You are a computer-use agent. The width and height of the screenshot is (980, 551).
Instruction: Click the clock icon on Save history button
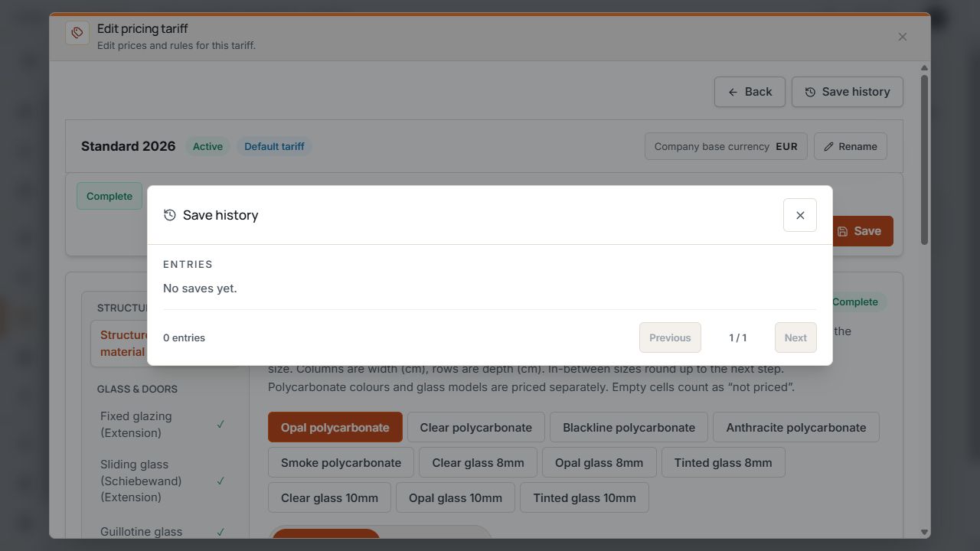coord(810,92)
